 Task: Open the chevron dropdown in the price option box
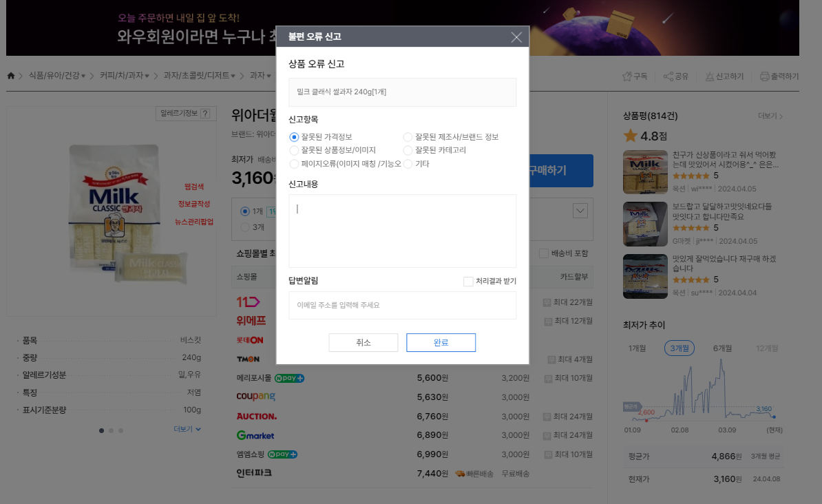coord(579,210)
